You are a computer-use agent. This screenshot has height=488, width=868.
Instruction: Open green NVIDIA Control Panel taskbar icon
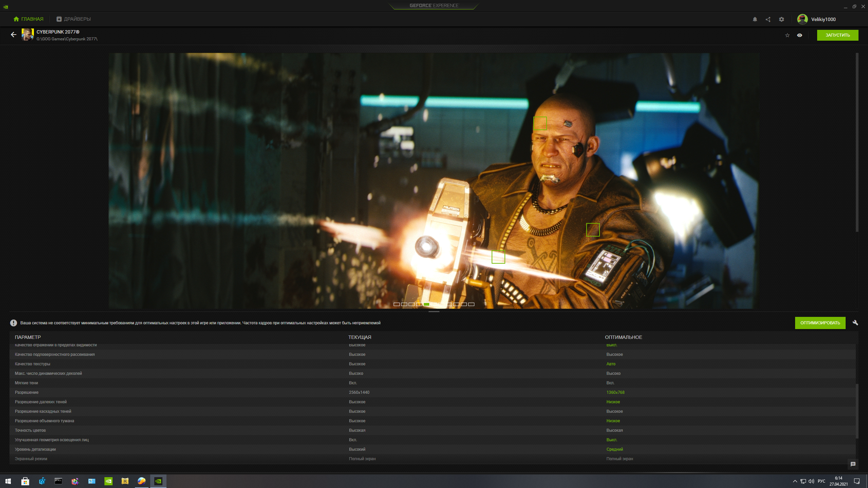pyautogui.click(x=108, y=481)
